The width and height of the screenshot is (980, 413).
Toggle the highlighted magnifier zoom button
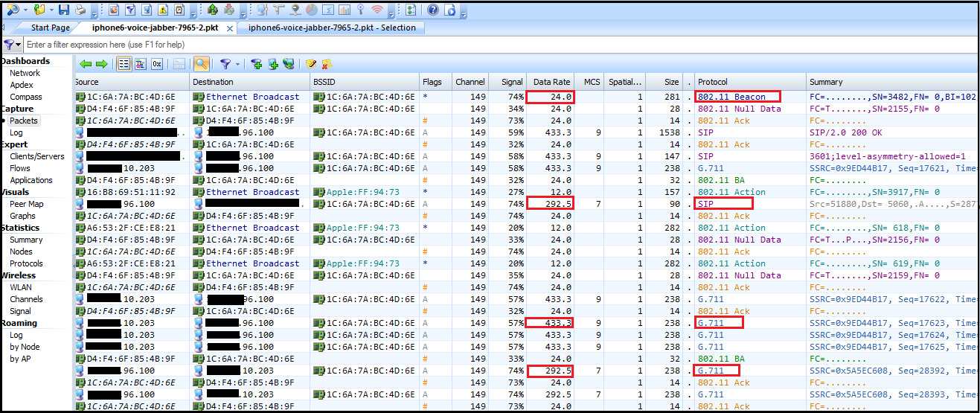[x=201, y=64]
